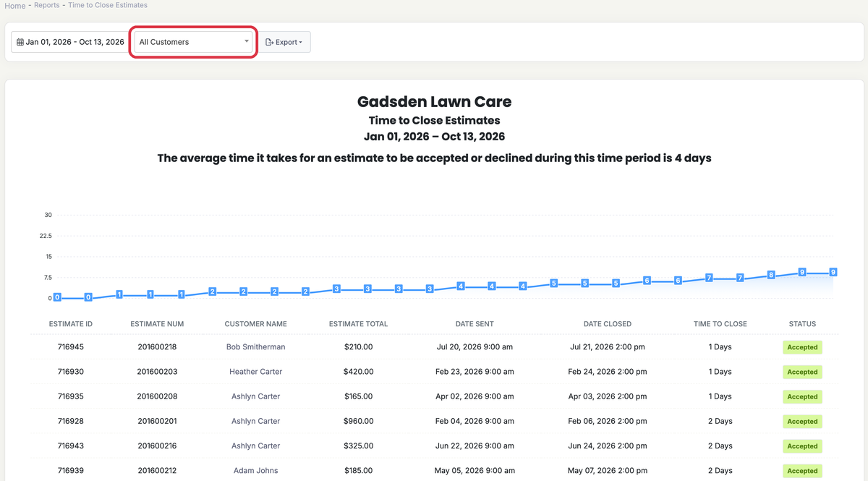Click Accepted badge for estimate 716930
Image resolution: width=868 pixels, height=481 pixels.
(802, 372)
